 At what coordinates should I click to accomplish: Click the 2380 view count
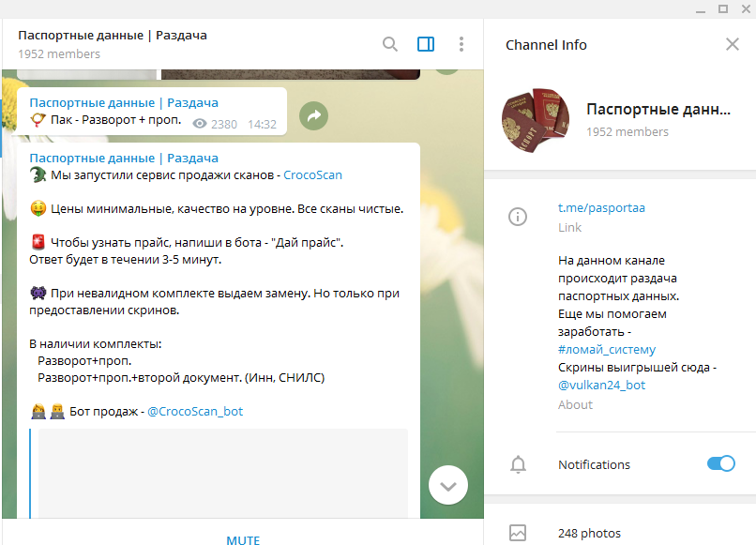[x=224, y=125]
